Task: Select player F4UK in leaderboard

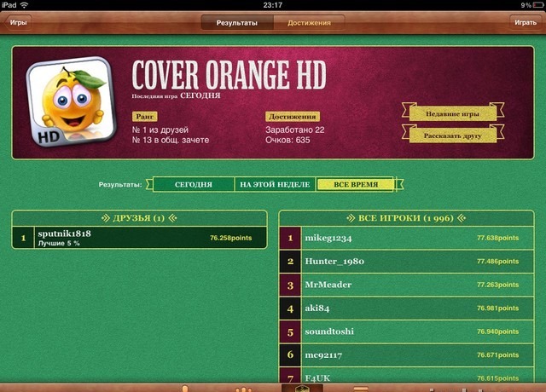Action: point(406,376)
